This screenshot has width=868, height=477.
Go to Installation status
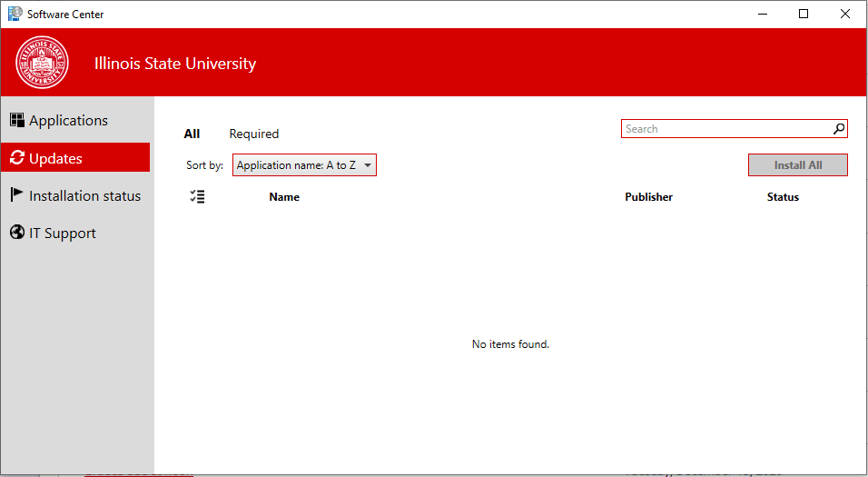(x=75, y=195)
